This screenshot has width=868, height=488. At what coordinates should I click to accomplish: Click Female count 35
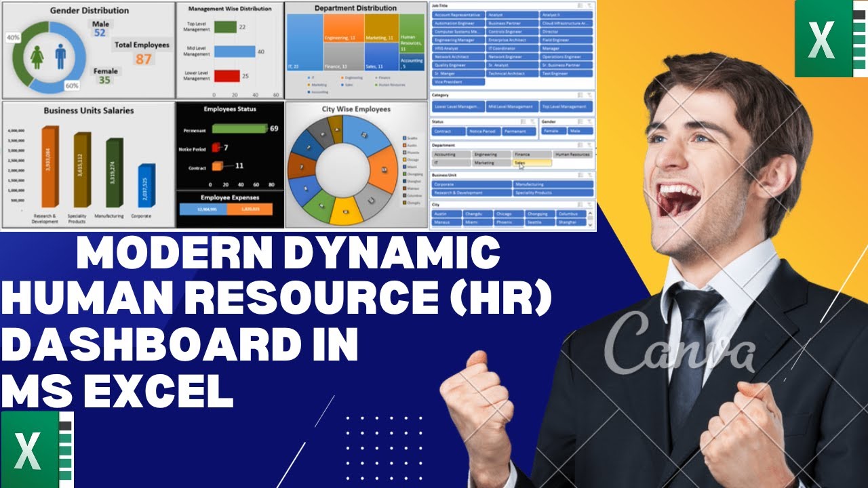click(x=104, y=80)
